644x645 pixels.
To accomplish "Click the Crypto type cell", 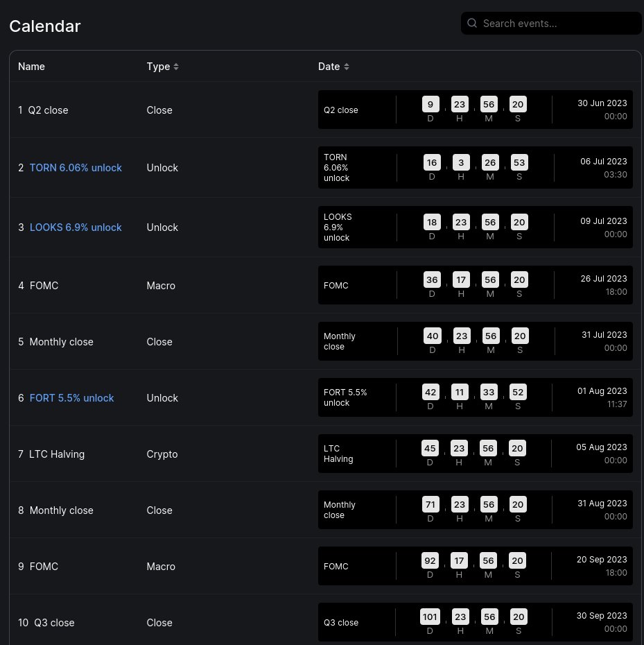I will pyautogui.click(x=162, y=454).
